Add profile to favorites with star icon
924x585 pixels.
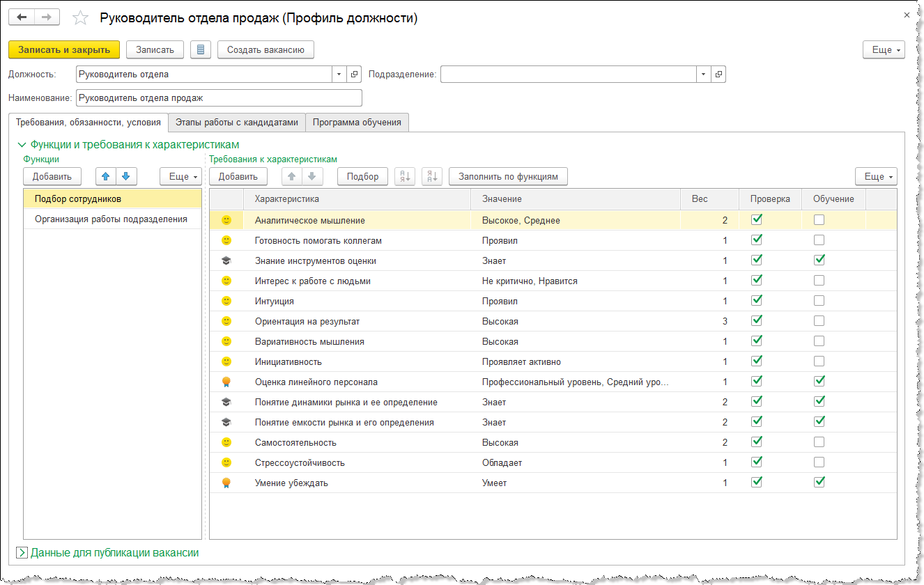81,18
